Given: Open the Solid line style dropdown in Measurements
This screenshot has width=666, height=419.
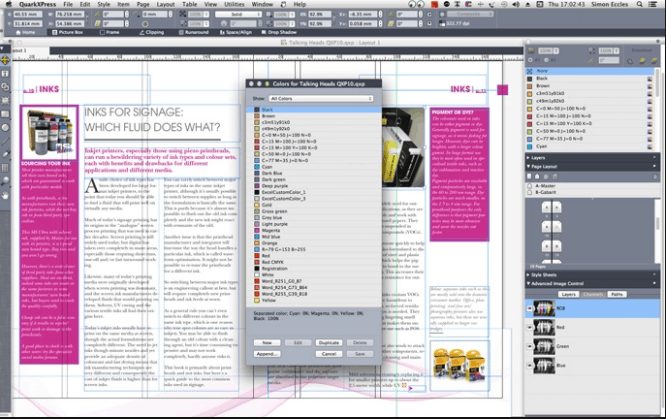Looking at the screenshot, I should point(238,14).
